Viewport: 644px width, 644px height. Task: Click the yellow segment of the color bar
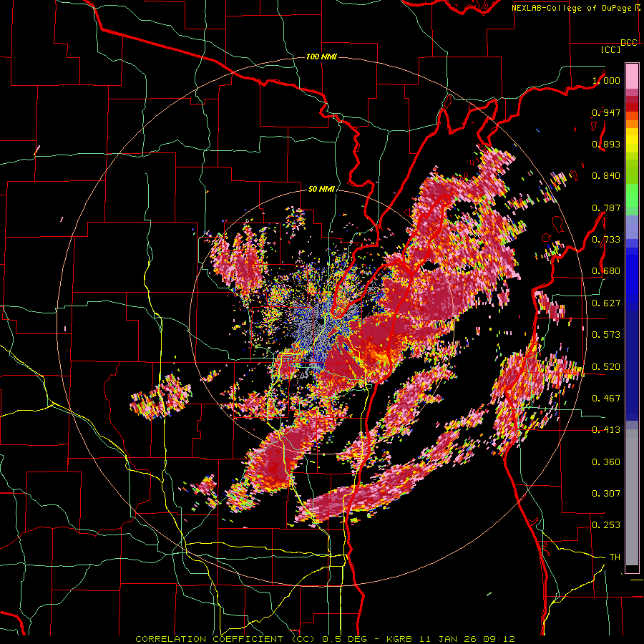632,140
